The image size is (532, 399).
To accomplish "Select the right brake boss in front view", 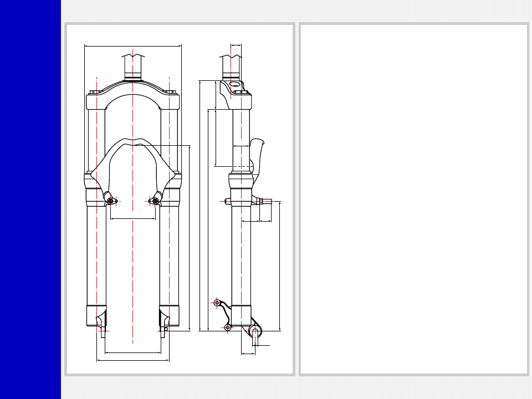I will 156,201.
